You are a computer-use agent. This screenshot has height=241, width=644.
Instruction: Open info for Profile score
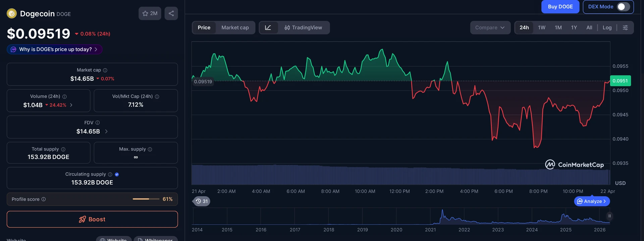pos(44,199)
